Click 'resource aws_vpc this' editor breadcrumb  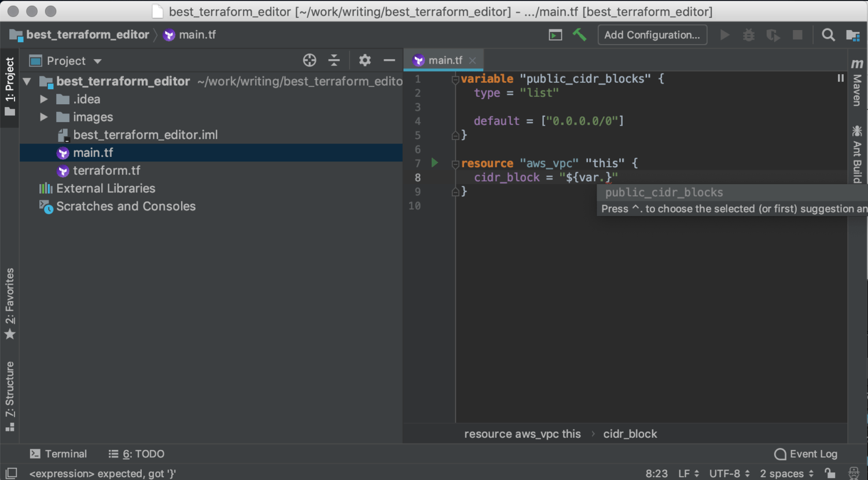pyautogui.click(x=522, y=434)
